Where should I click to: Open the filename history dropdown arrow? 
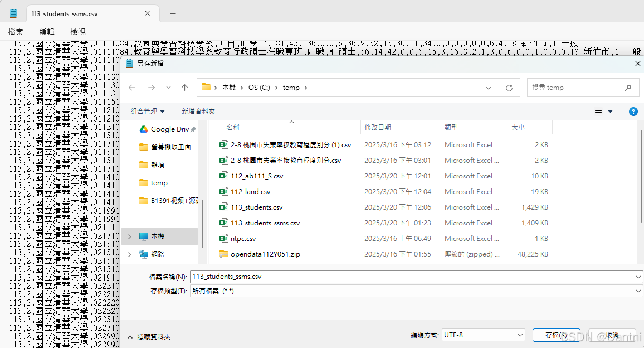[638, 277]
